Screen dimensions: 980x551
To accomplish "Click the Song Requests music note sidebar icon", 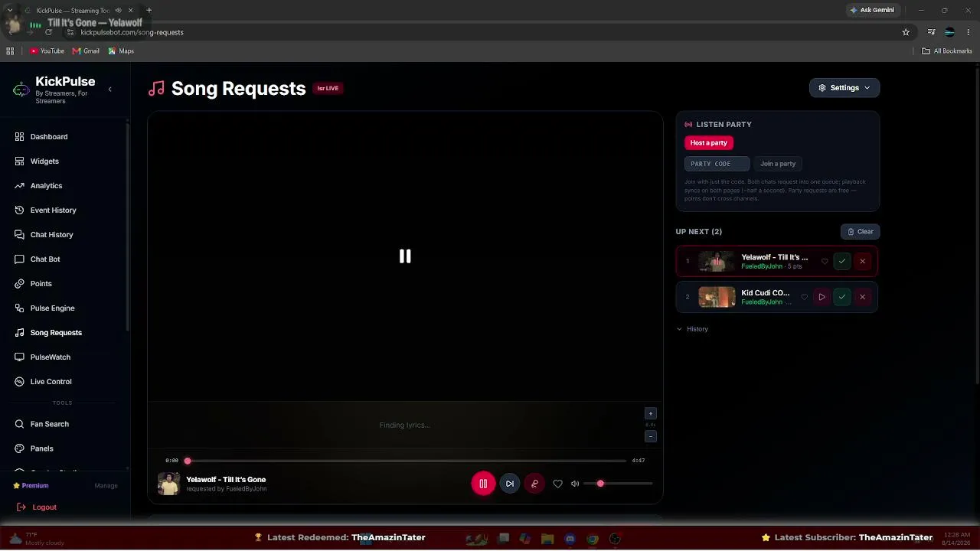I will 20,333.
